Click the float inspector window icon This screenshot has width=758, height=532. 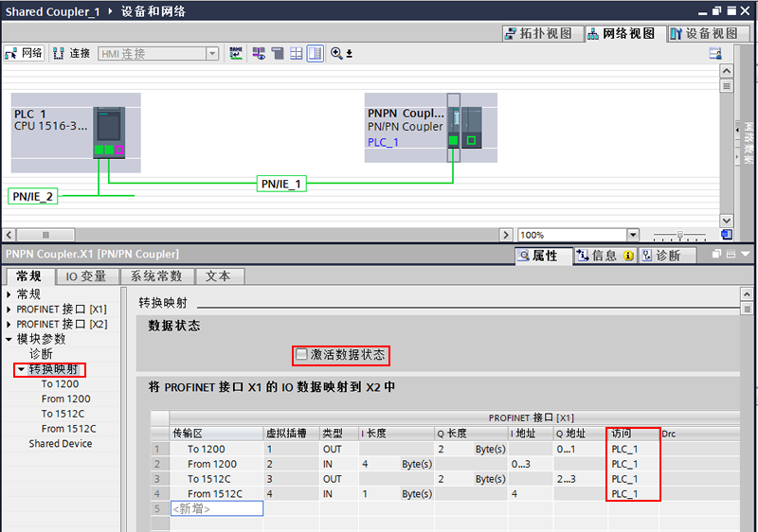tap(716, 254)
